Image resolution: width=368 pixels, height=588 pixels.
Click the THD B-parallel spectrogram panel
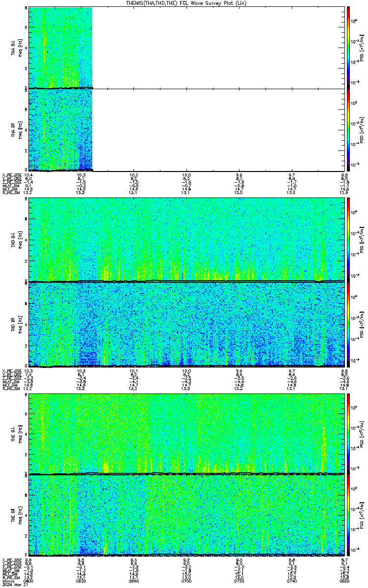[186, 324]
